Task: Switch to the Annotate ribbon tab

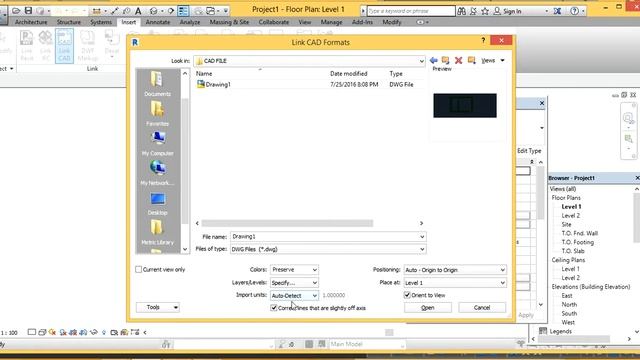Action: pyautogui.click(x=158, y=22)
